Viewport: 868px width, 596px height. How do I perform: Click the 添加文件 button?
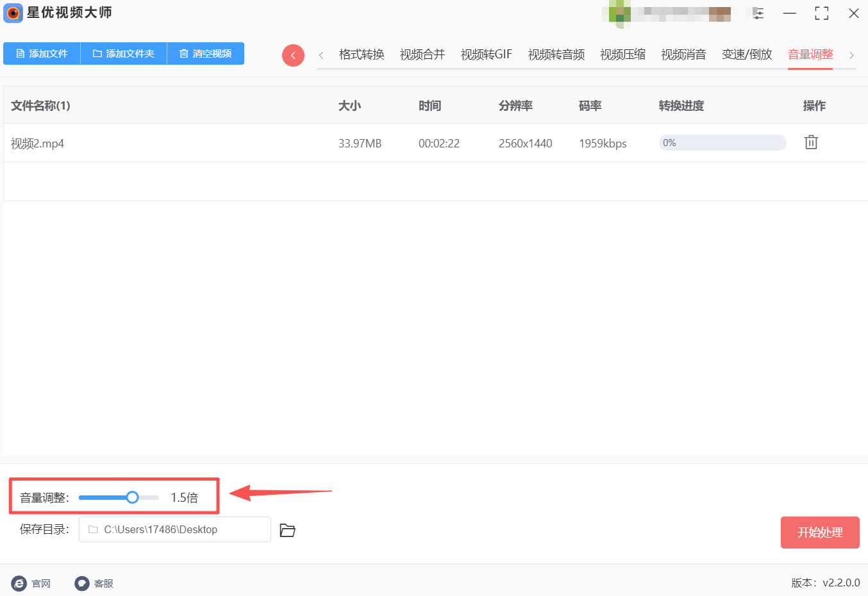click(42, 54)
